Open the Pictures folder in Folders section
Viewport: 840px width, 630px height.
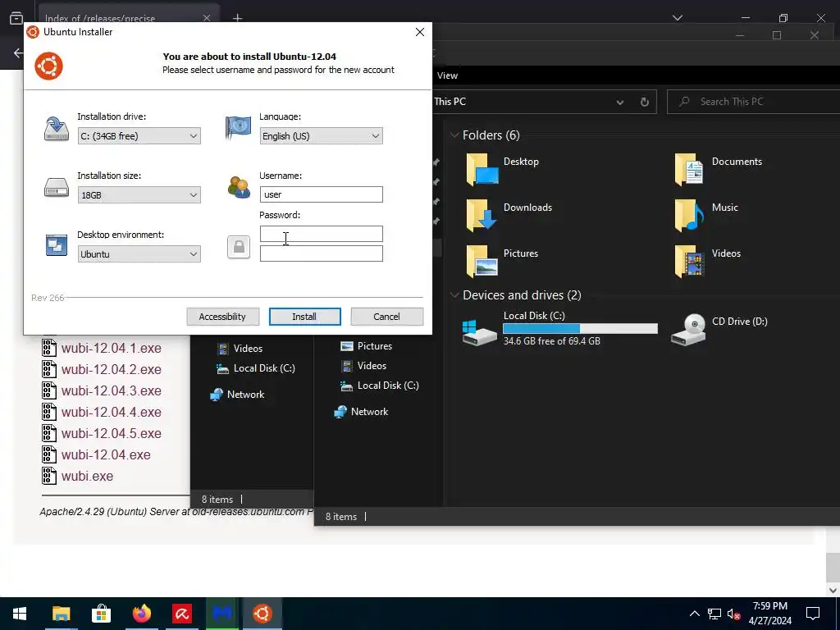[503, 260]
